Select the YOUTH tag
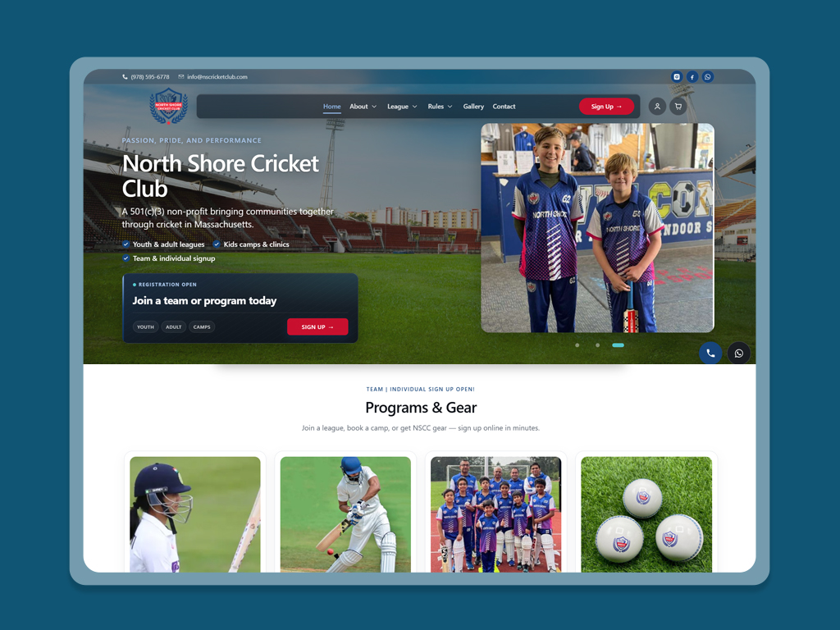The width and height of the screenshot is (840, 630). 145,326
